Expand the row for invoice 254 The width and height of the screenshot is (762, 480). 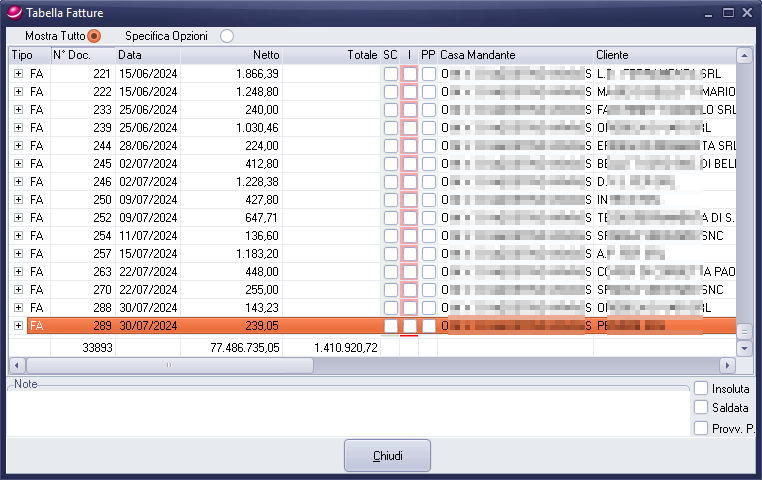[x=18, y=236]
